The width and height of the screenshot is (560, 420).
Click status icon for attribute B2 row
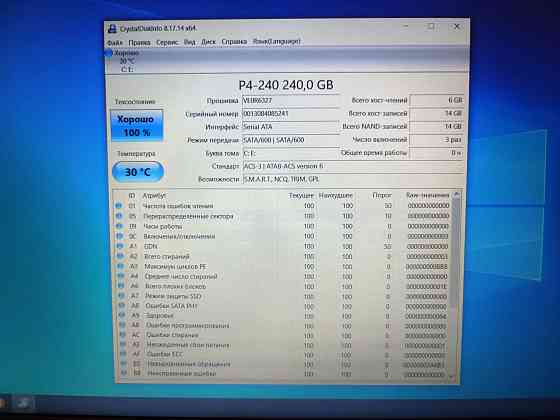point(124,373)
